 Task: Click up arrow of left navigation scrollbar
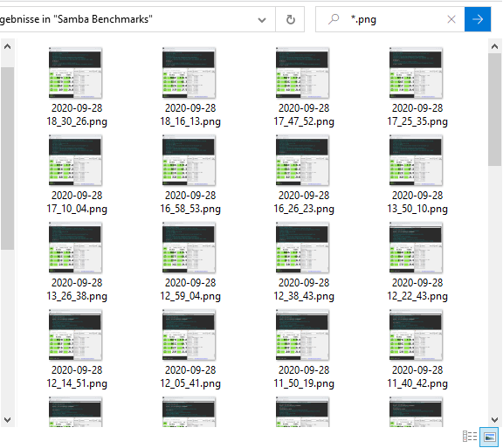(7, 47)
